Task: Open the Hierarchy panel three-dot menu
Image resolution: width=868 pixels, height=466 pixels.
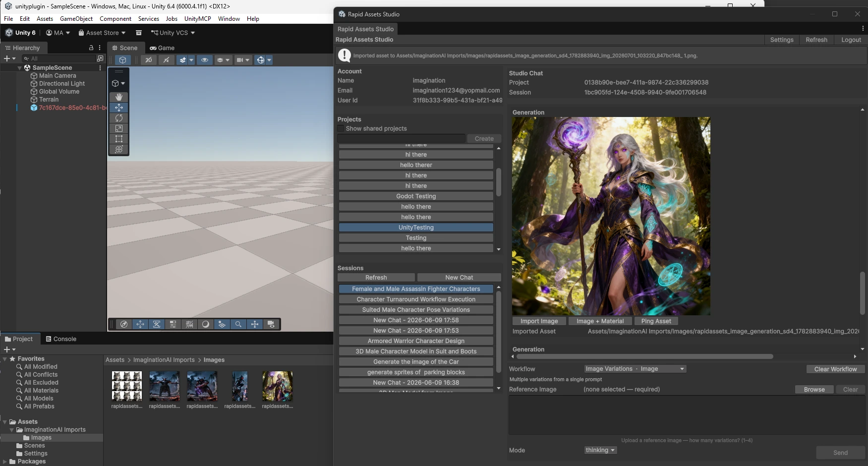Action: pyautogui.click(x=100, y=48)
